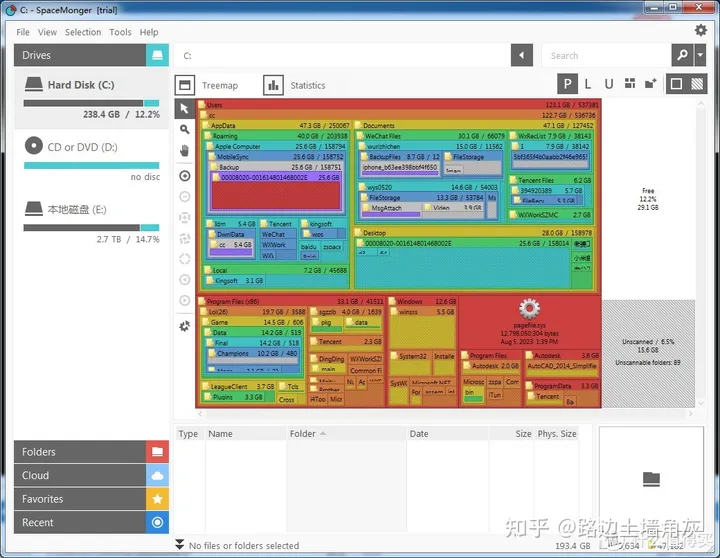Click the navigate back circle icon

pos(185,279)
